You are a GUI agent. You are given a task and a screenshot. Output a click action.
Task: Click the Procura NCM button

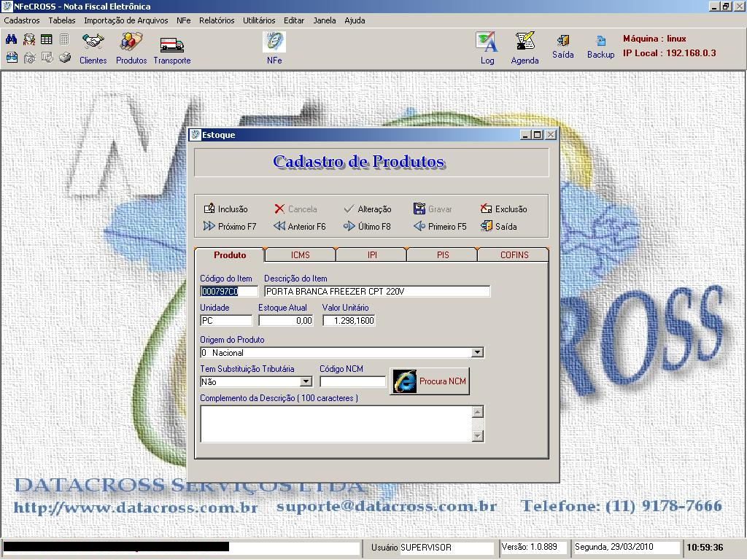point(430,381)
